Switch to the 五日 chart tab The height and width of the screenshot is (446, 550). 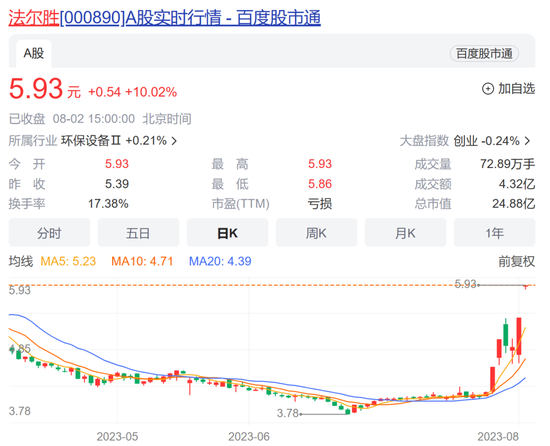[139, 233]
